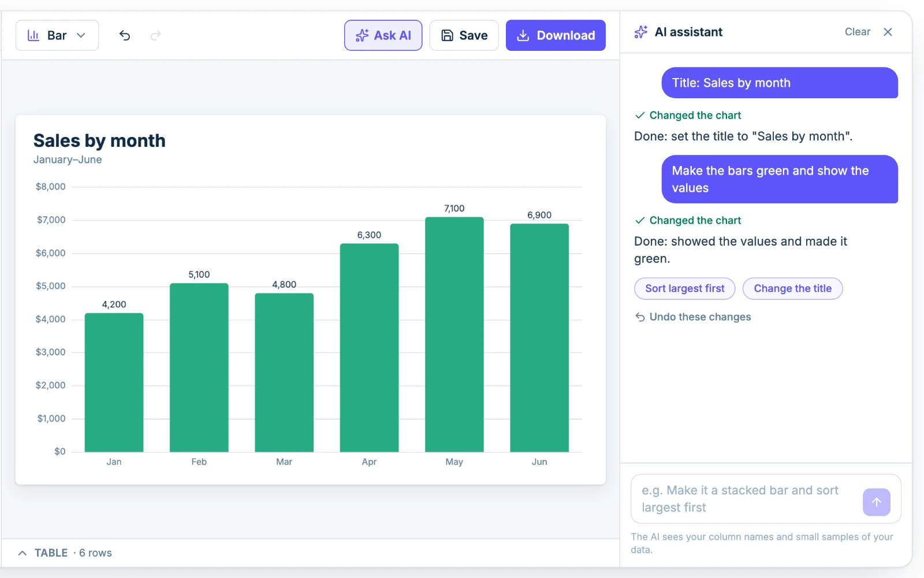Screen dimensions: 924x578
Task: Click the undo arrow in the toolbar
Action: tap(125, 35)
